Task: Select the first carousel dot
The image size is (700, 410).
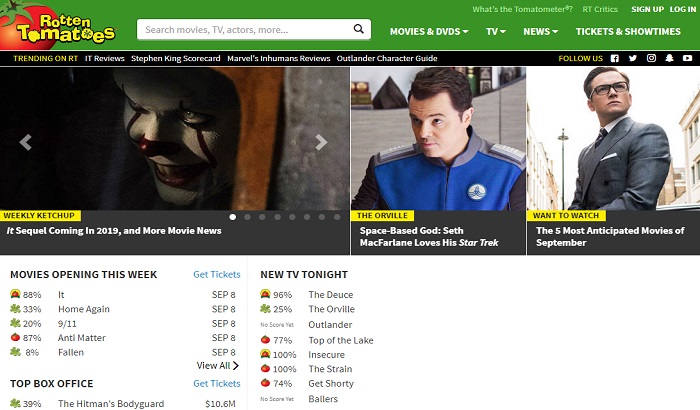Action: click(x=233, y=217)
